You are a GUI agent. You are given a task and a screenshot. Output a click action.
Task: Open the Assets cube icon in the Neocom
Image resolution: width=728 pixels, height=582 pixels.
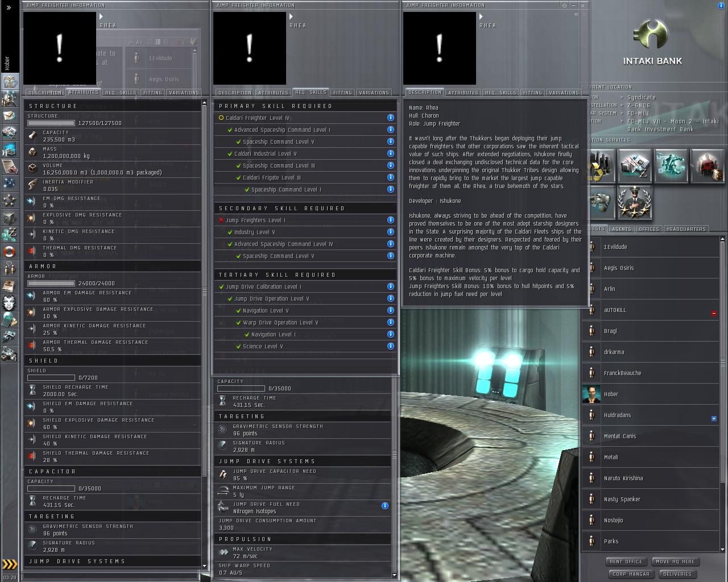10,217
